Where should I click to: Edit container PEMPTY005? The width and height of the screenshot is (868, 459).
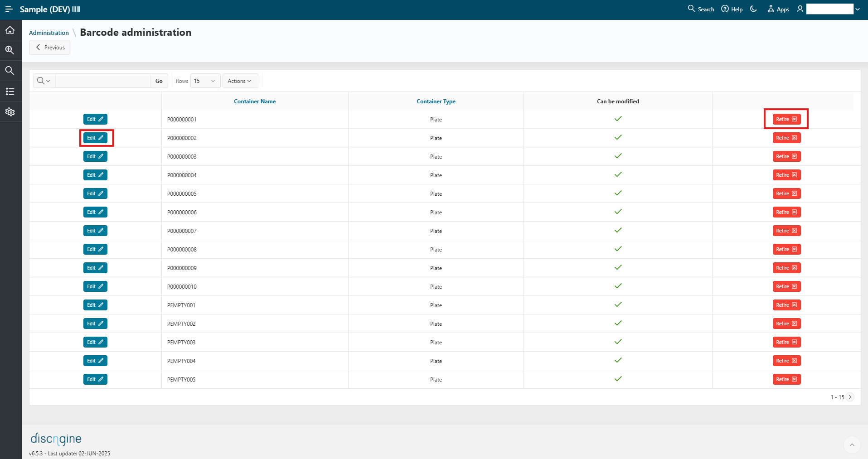pyautogui.click(x=95, y=379)
